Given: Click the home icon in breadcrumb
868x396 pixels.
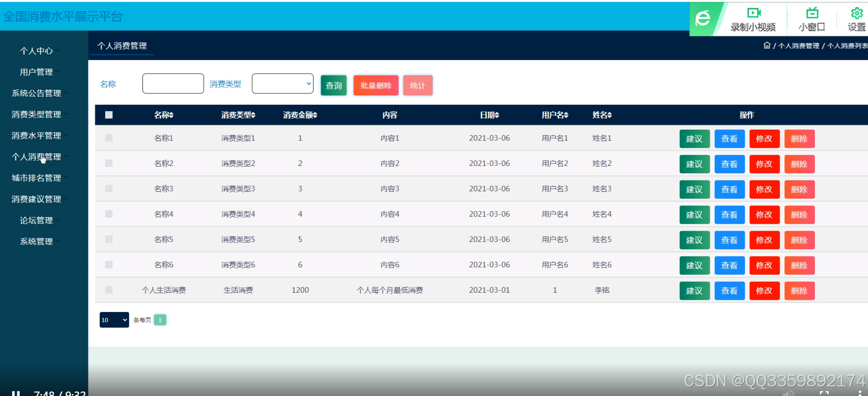Looking at the screenshot, I should (x=767, y=45).
